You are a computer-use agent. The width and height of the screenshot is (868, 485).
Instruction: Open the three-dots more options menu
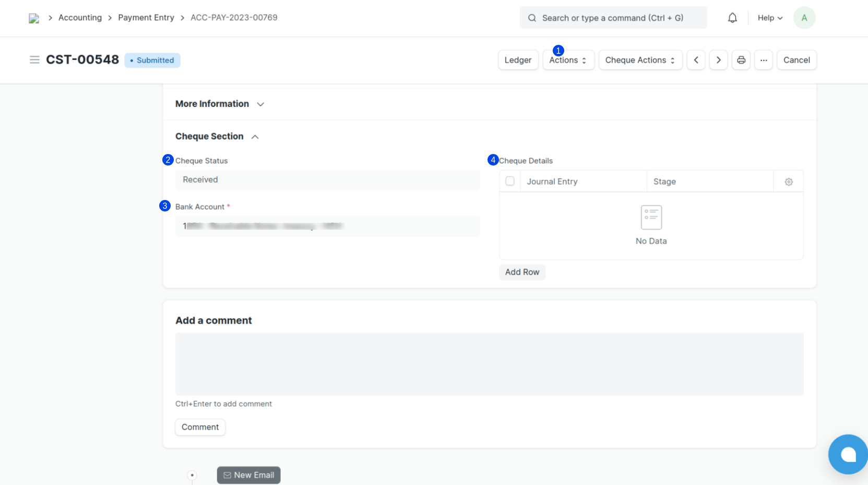pos(763,60)
